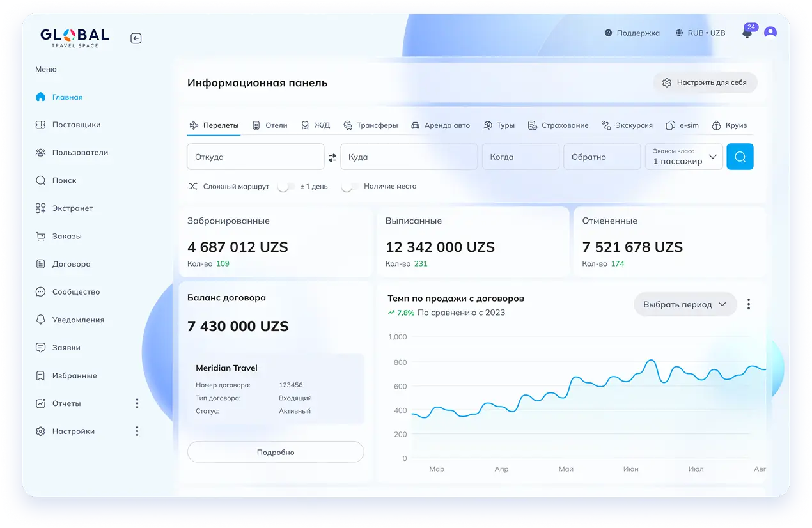Swap origin and destination arrows icon

pyautogui.click(x=332, y=157)
